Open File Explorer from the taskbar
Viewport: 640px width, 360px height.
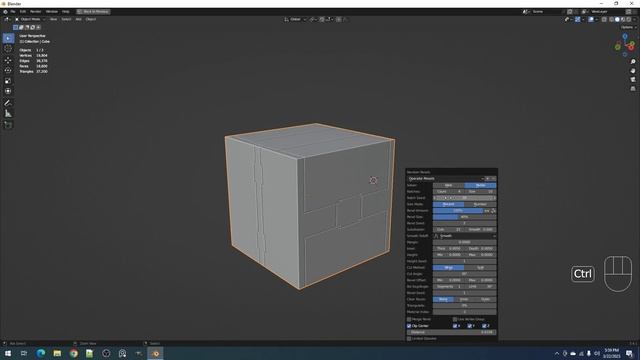pyautogui.click(x=57, y=353)
